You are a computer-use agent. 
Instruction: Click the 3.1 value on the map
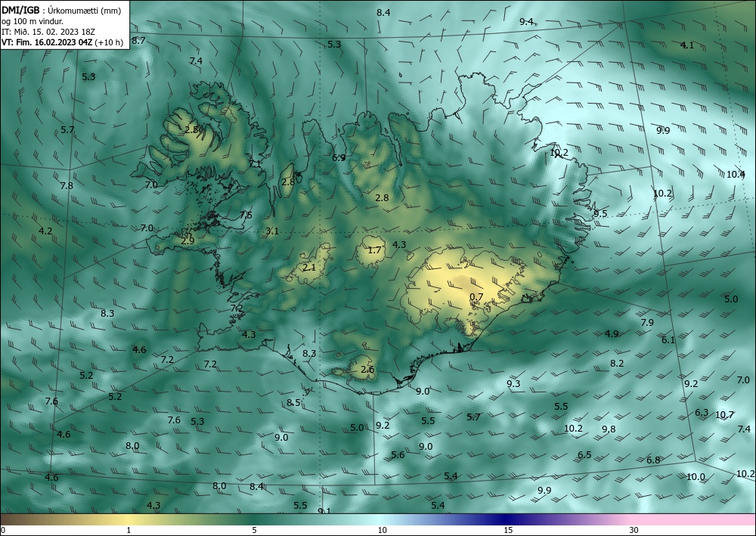pos(272,231)
